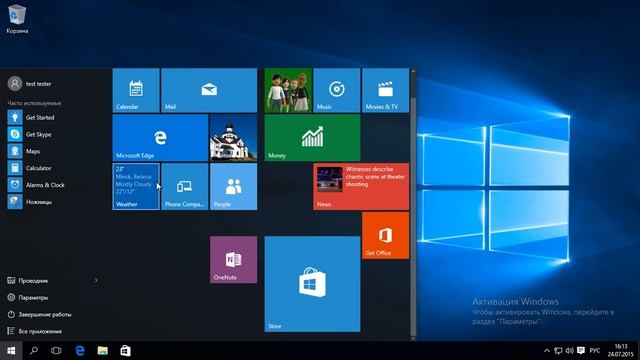Open the Корзина recycle bin icon
640x360 pixels.
(x=17, y=19)
